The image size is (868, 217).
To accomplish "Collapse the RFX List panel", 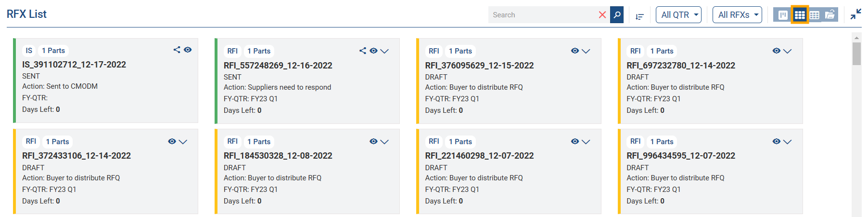I will [x=855, y=14].
